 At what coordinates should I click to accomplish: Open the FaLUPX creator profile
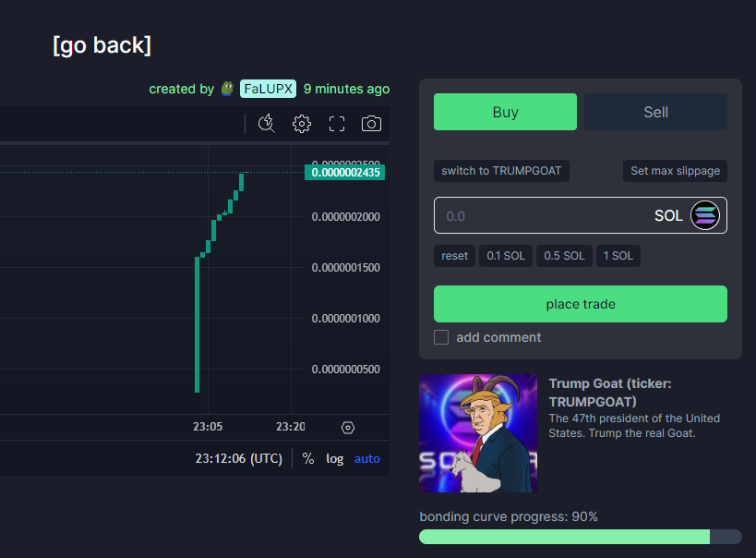coord(268,89)
